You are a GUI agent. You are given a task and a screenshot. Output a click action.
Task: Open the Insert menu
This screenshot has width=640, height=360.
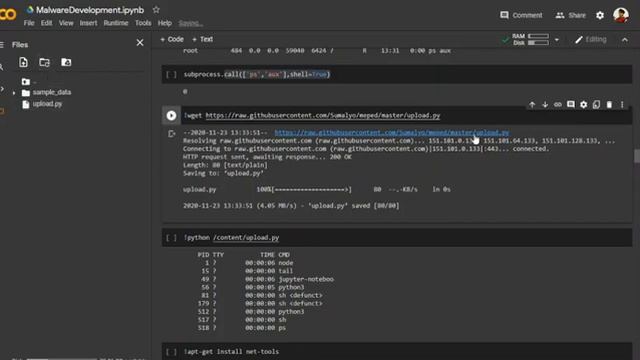(88, 23)
